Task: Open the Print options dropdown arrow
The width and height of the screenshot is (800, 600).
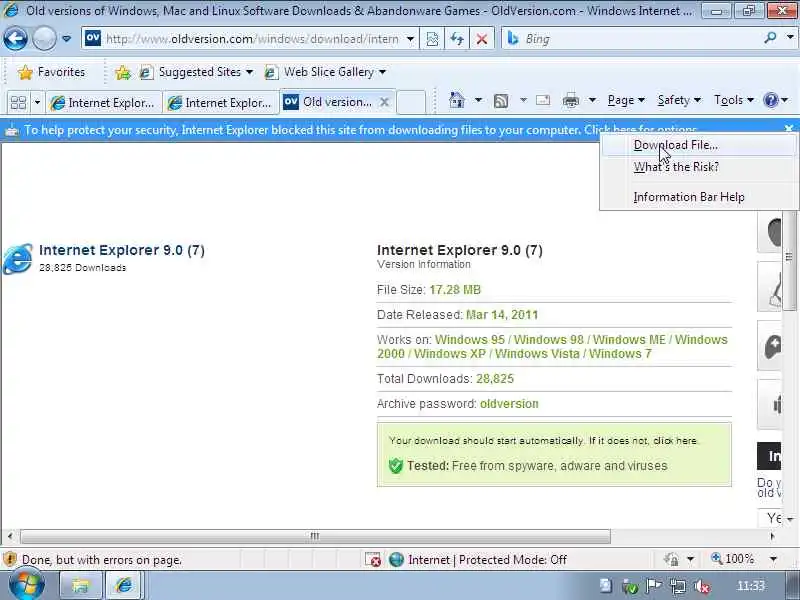Action: (x=592, y=100)
